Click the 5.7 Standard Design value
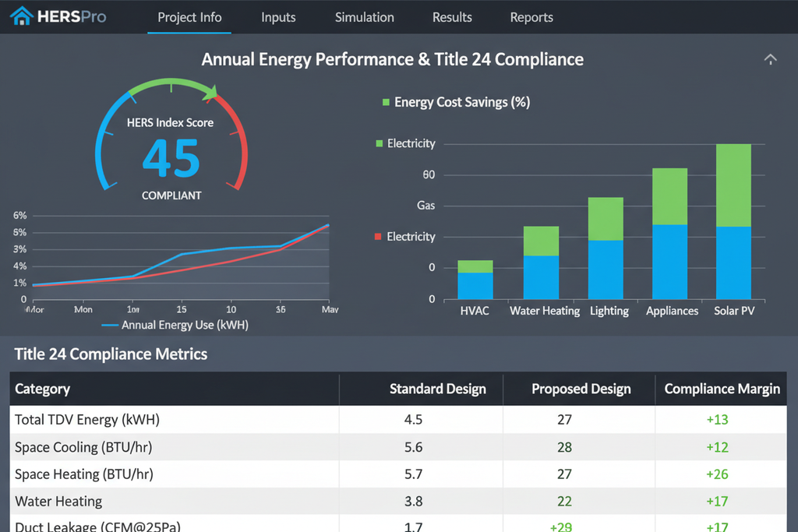The image size is (798, 532). (413, 474)
